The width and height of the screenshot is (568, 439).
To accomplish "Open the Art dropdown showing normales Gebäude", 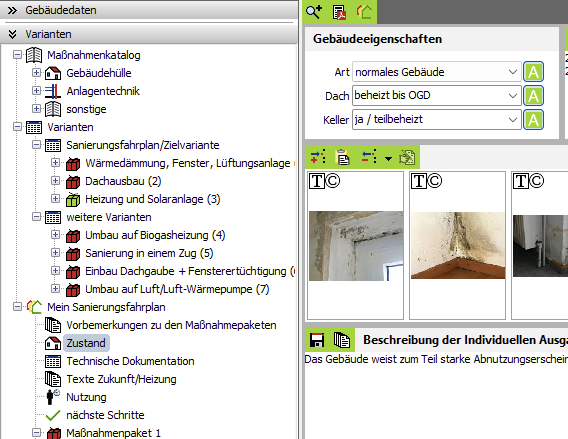I will (x=437, y=72).
